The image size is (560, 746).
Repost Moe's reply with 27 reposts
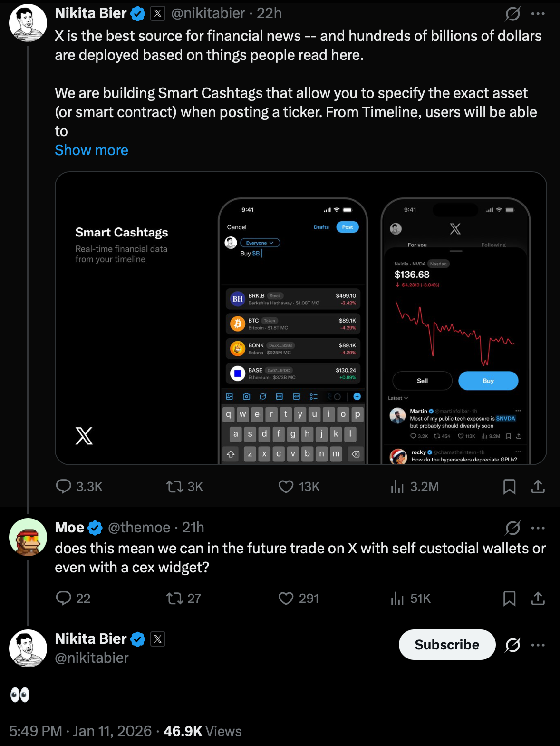174,598
